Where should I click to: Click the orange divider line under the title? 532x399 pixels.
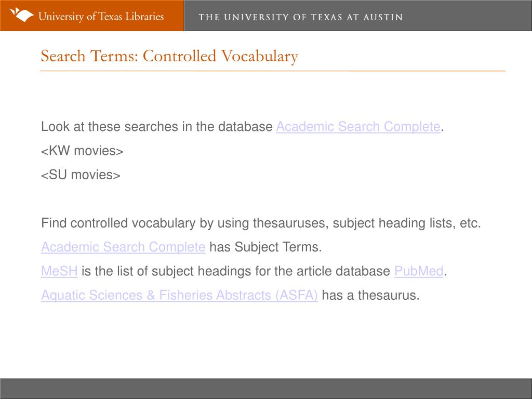click(x=272, y=71)
